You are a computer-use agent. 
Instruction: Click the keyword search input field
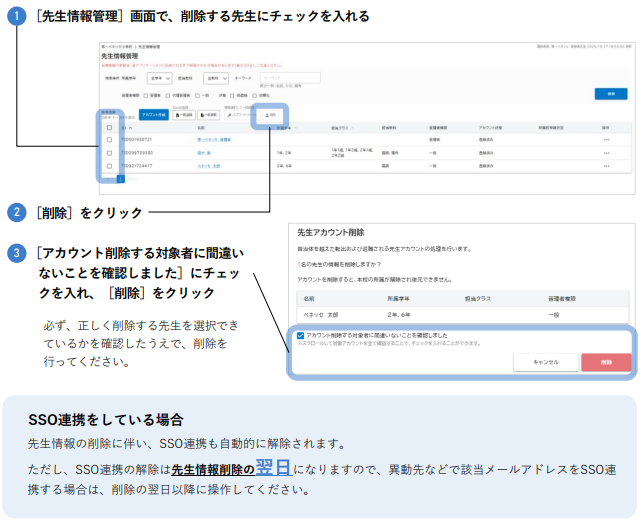pyautogui.click(x=290, y=78)
